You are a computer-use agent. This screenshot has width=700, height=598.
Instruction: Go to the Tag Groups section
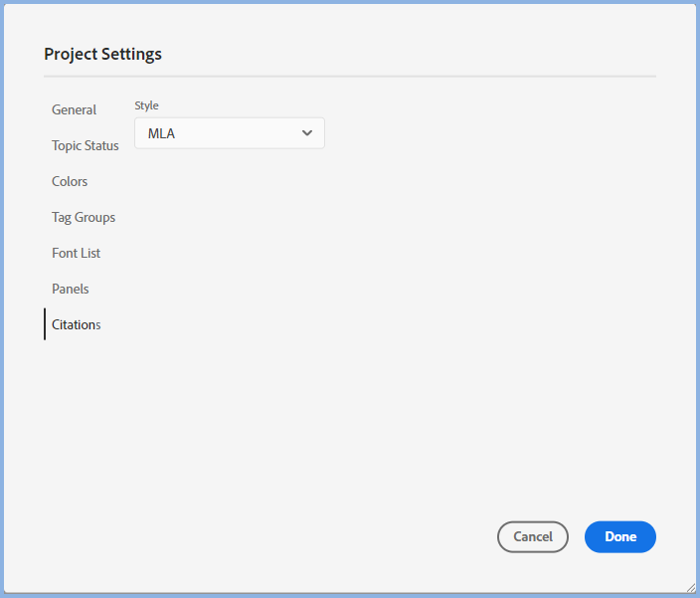click(84, 217)
